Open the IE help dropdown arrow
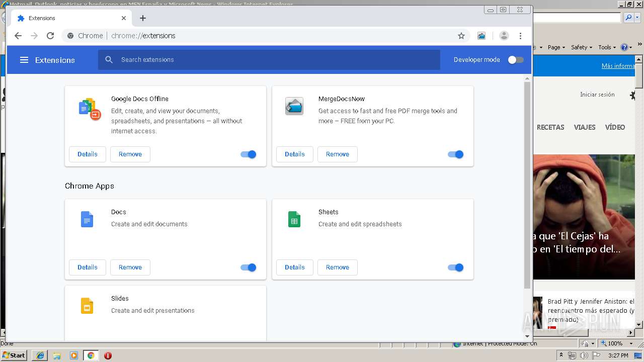644x362 pixels. (x=630, y=47)
